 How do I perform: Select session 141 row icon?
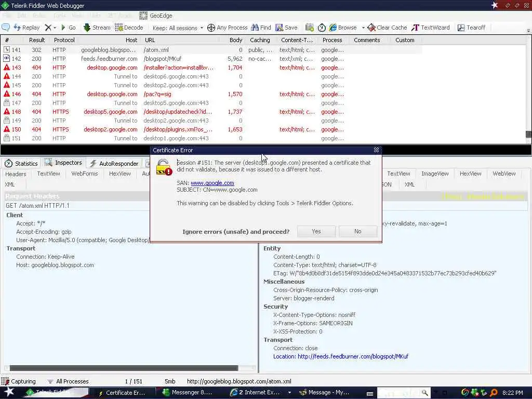point(6,49)
